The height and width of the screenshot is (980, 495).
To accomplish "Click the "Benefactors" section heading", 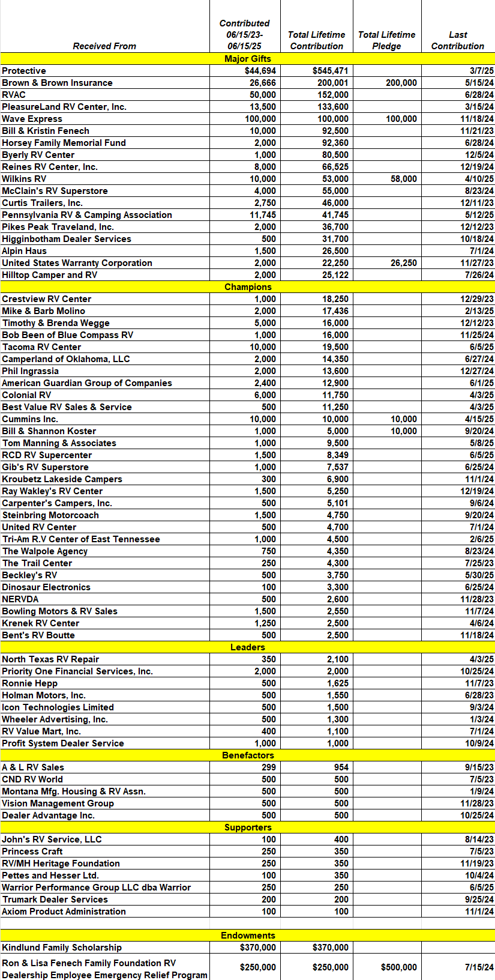I will click(248, 755).
